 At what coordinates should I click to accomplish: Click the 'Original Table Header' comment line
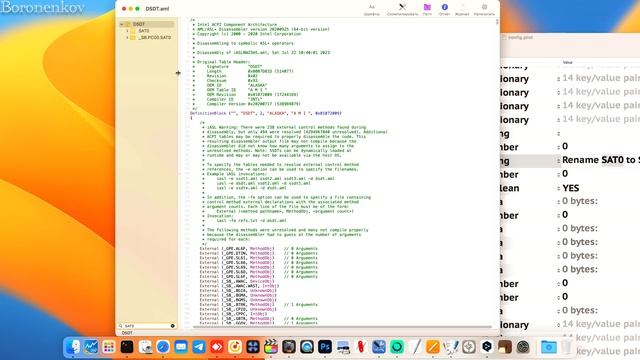[223, 62]
